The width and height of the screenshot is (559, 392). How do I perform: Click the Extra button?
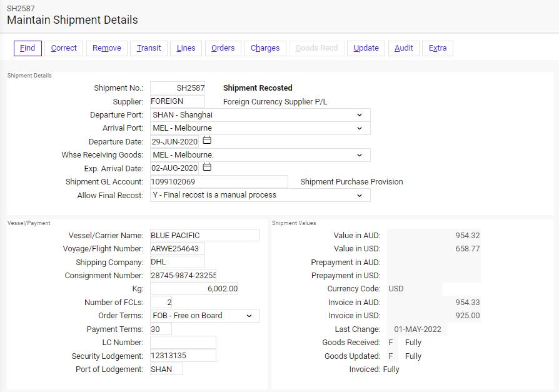(438, 48)
